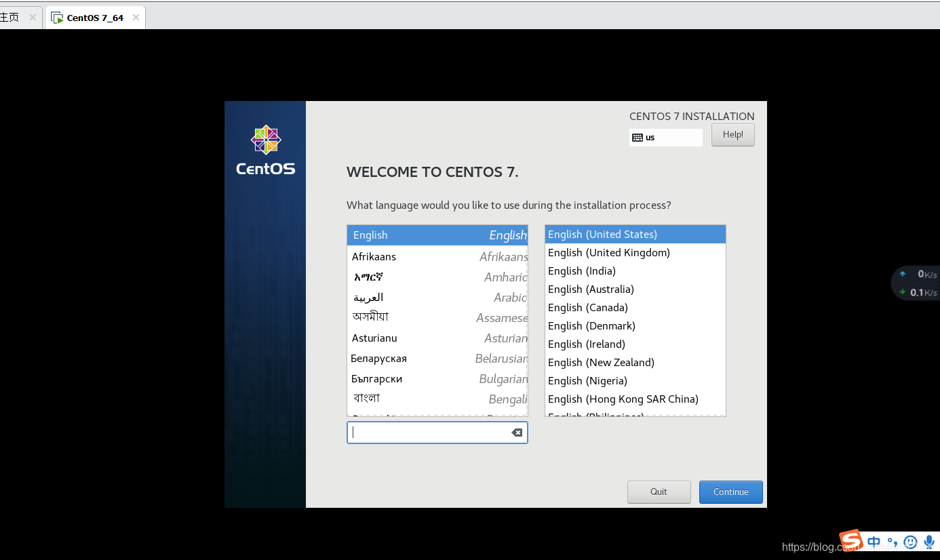Image resolution: width=940 pixels, height=560 pixels.
Task: Click the Continue button
Action: 730,492
